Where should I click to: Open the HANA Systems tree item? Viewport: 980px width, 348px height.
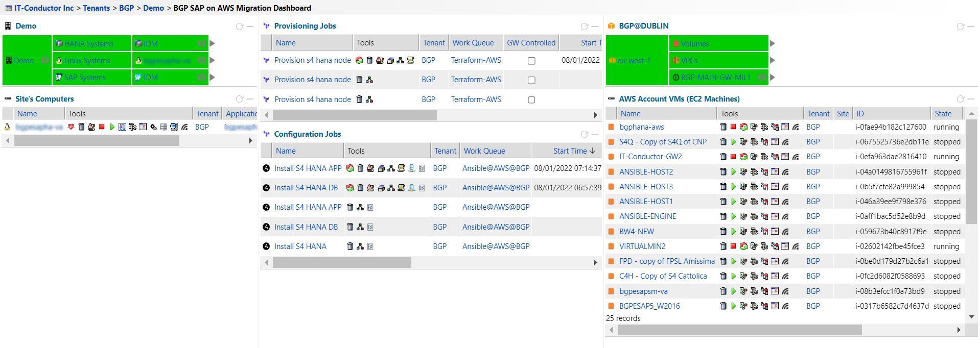pos(89,44)
